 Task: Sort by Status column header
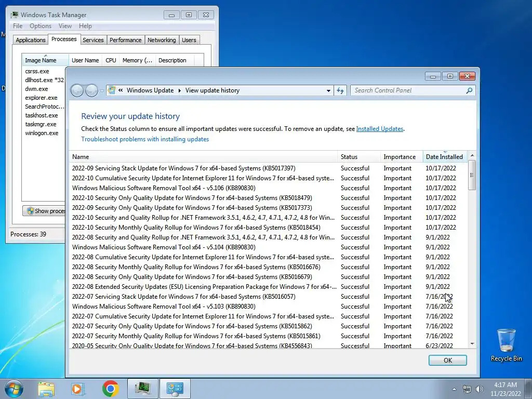tap(359, 157)
